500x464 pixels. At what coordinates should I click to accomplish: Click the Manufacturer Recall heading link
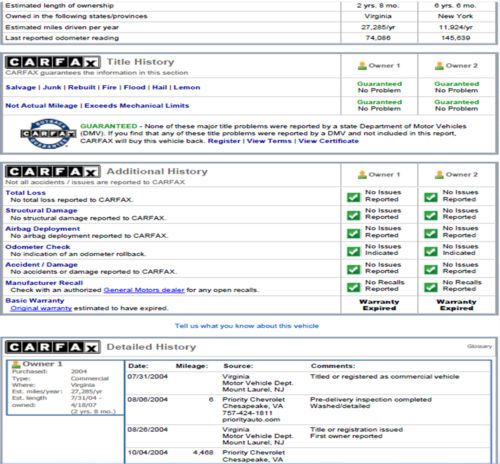pyautogui.click(x=44, y=283)
